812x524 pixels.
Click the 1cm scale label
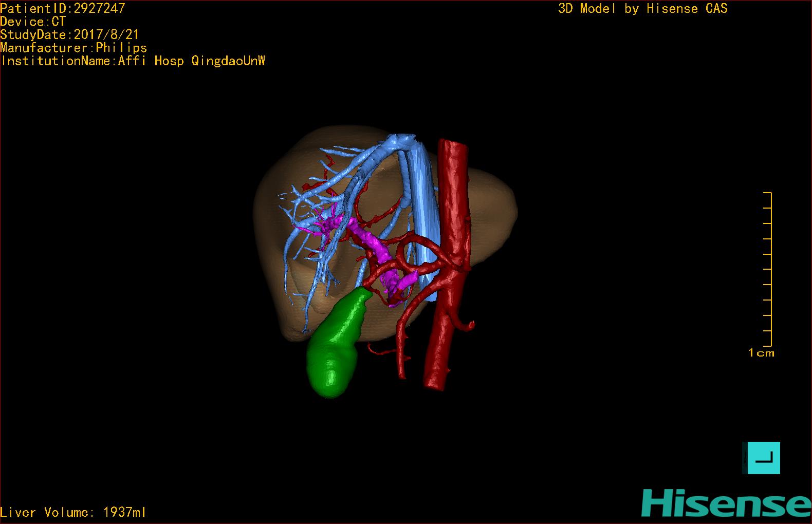(761, 353)
